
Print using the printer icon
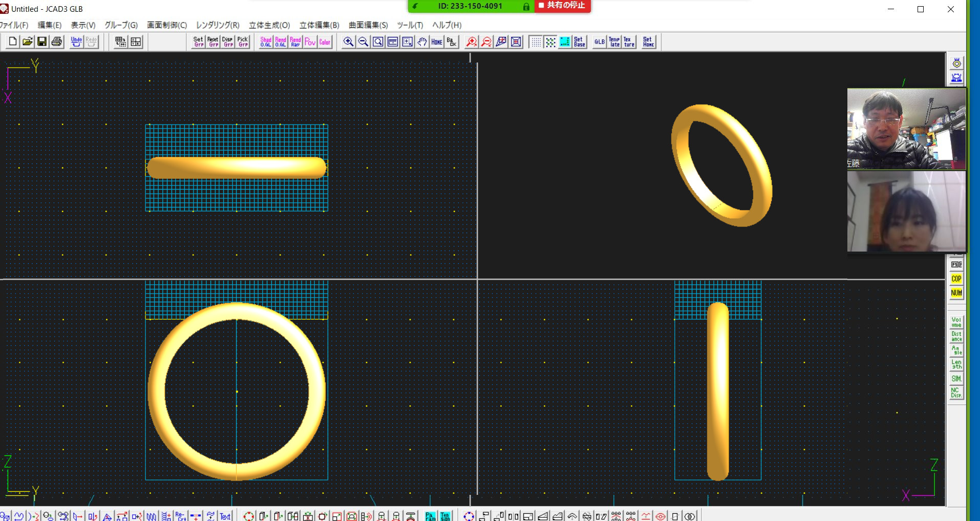57,42
